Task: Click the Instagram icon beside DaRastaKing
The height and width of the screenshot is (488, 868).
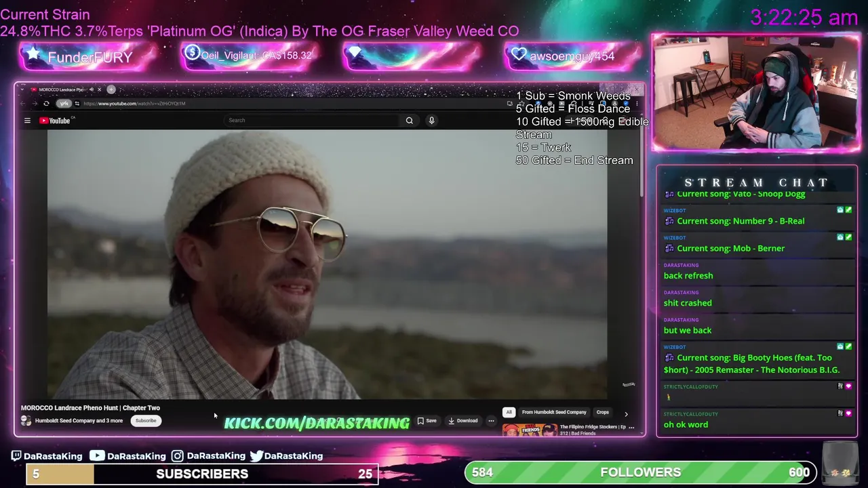Action: pos(177,456)
